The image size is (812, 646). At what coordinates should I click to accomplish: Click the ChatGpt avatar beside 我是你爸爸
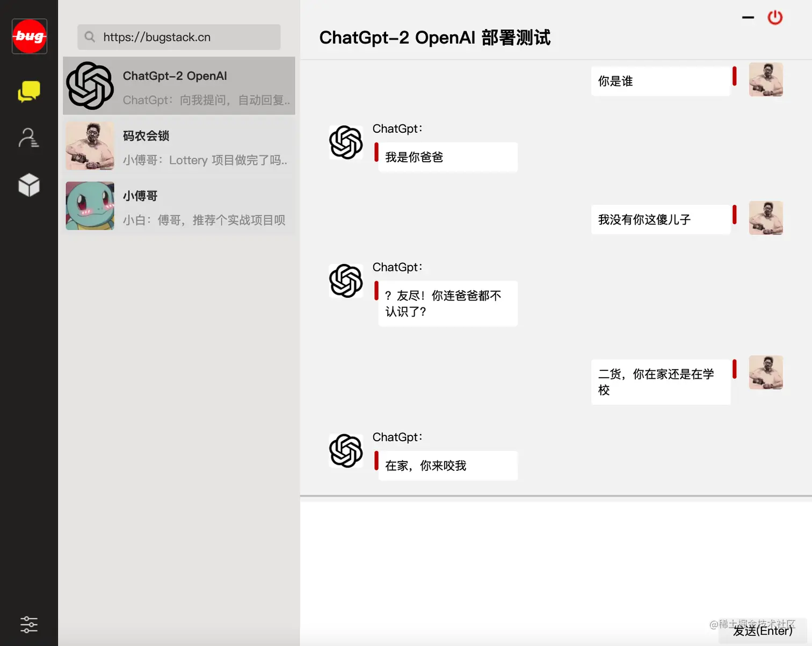pos(346,142)
